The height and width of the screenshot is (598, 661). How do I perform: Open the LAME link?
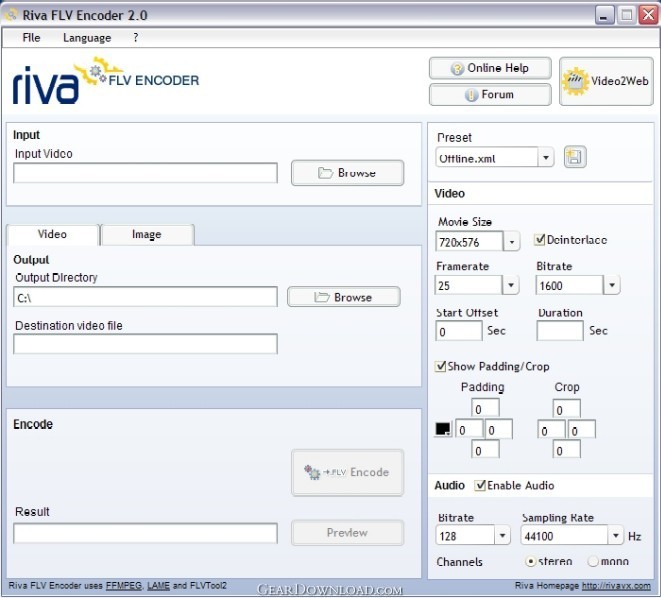(158, 585)
